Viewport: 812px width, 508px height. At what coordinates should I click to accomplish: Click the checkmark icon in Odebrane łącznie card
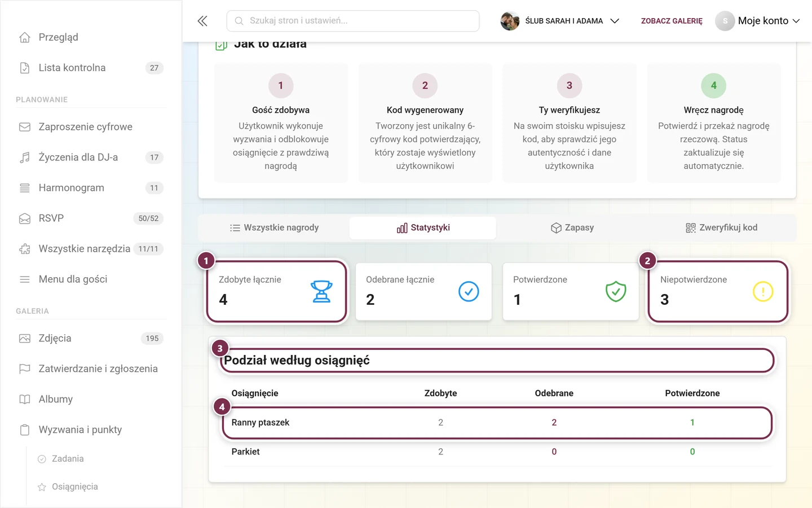tap(469, 291)
